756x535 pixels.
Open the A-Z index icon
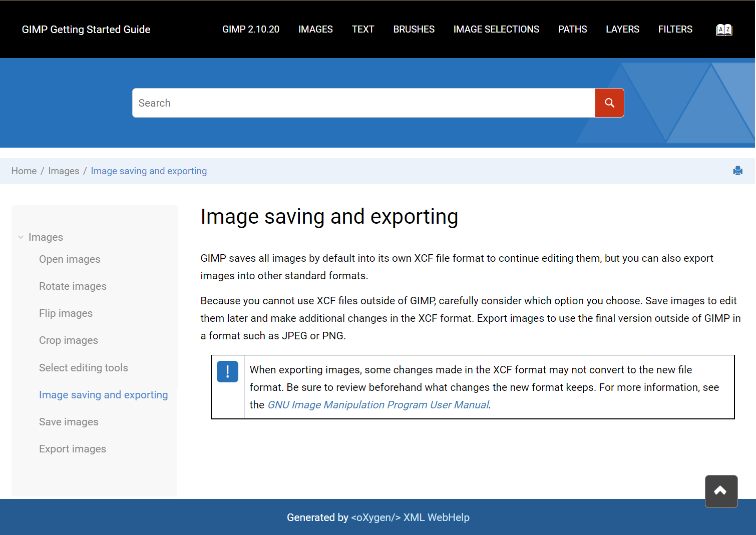[724, 30]
